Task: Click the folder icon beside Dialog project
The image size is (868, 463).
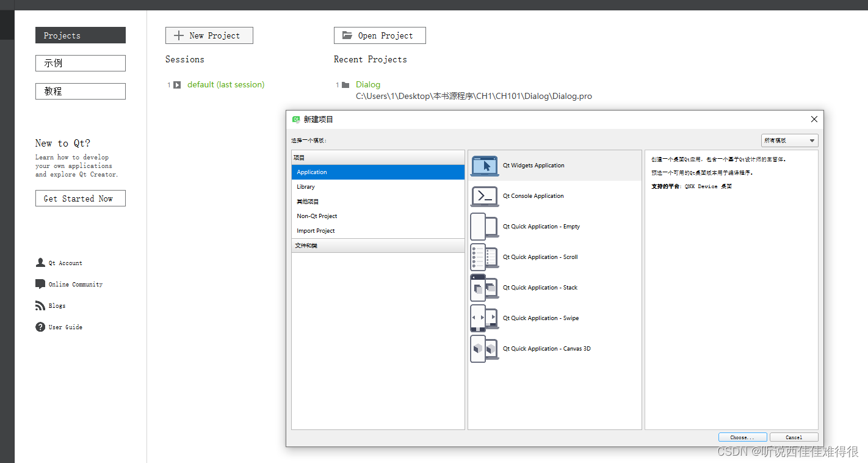Action: pos(345,85)
